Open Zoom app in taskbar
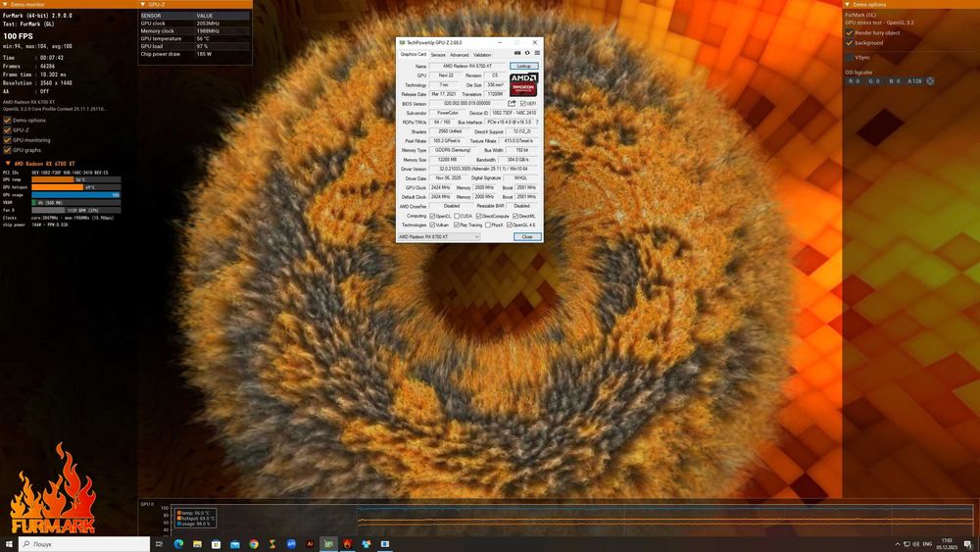980x552 pixels. (291, 544)
